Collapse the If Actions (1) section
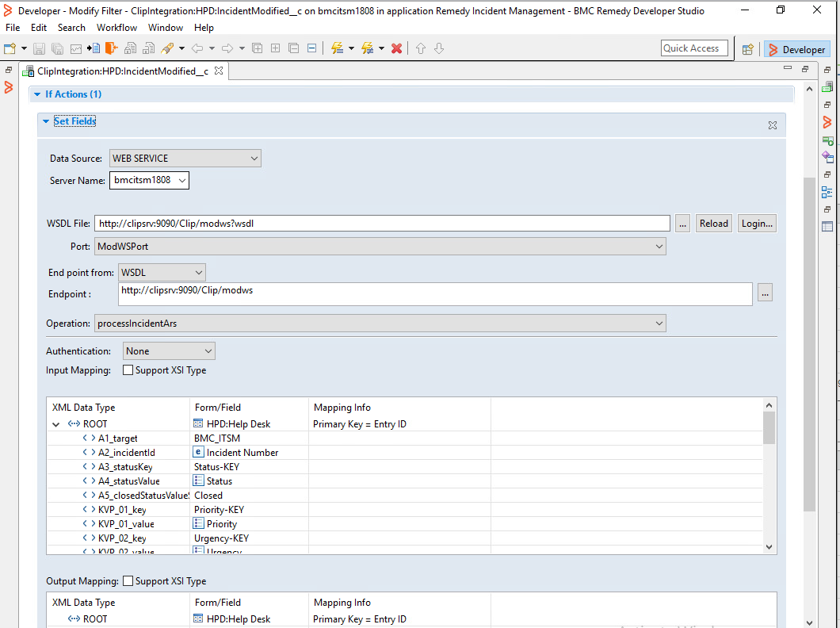This screenshot has height=628, width=840. coord(37,94)
